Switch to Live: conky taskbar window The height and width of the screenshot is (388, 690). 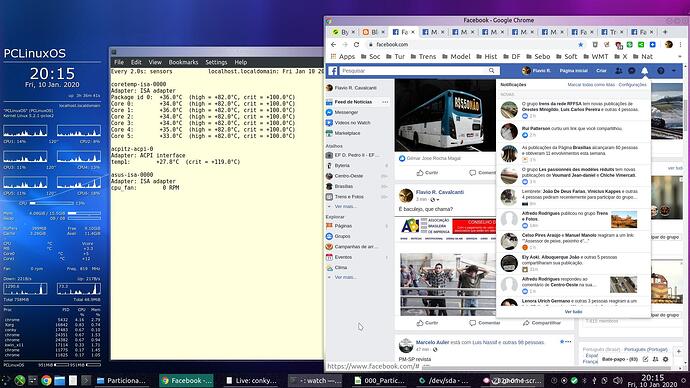[x=251, y=381]
